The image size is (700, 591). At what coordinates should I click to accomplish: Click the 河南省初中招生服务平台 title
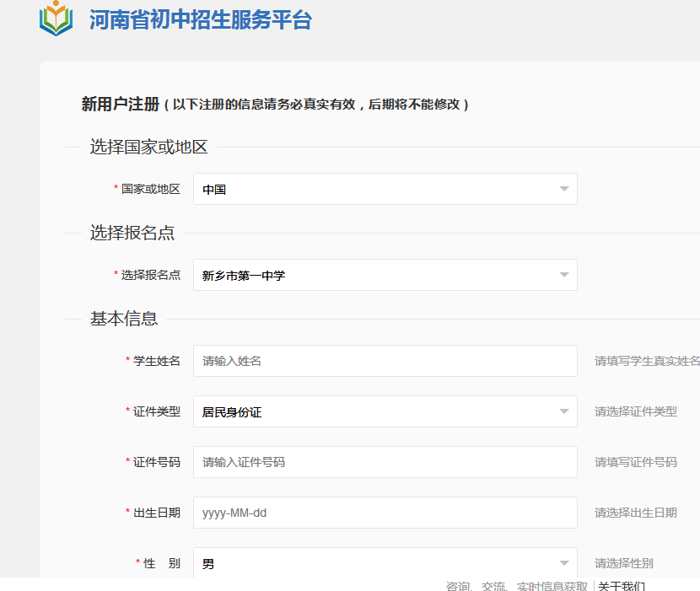[x=200, y=20]
